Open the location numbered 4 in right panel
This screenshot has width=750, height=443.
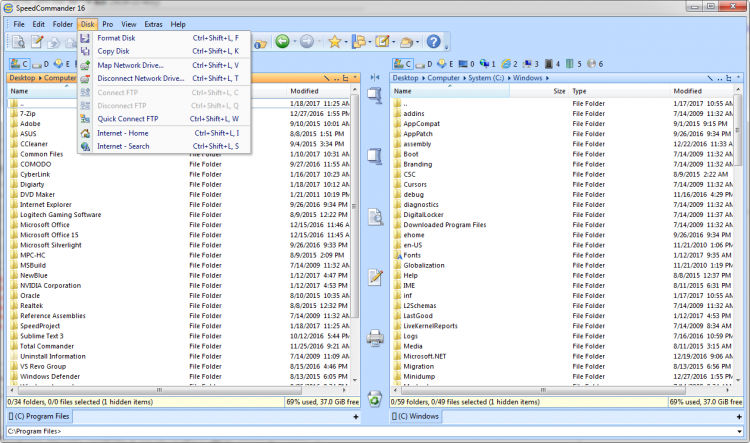552,64
